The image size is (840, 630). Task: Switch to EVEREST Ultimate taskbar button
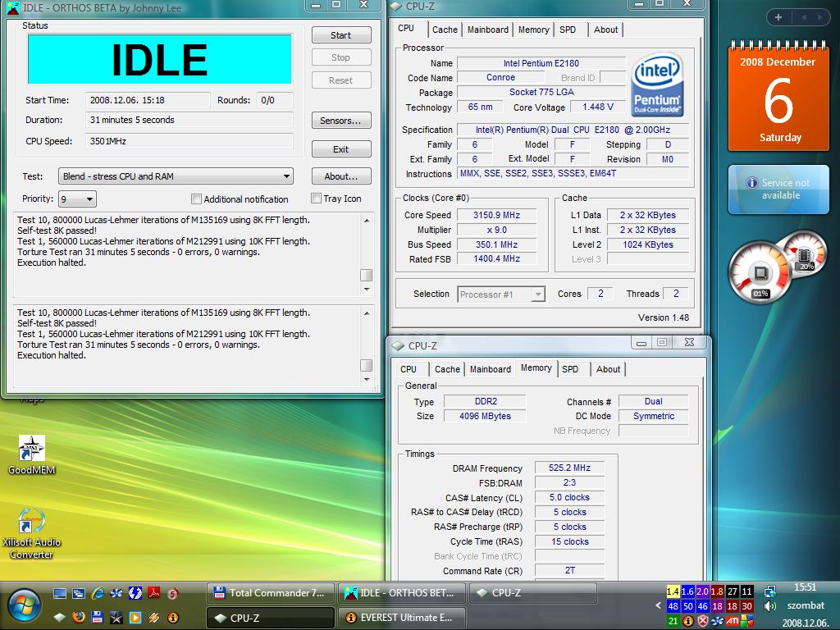pyautogui.click(x=402, y=617)
